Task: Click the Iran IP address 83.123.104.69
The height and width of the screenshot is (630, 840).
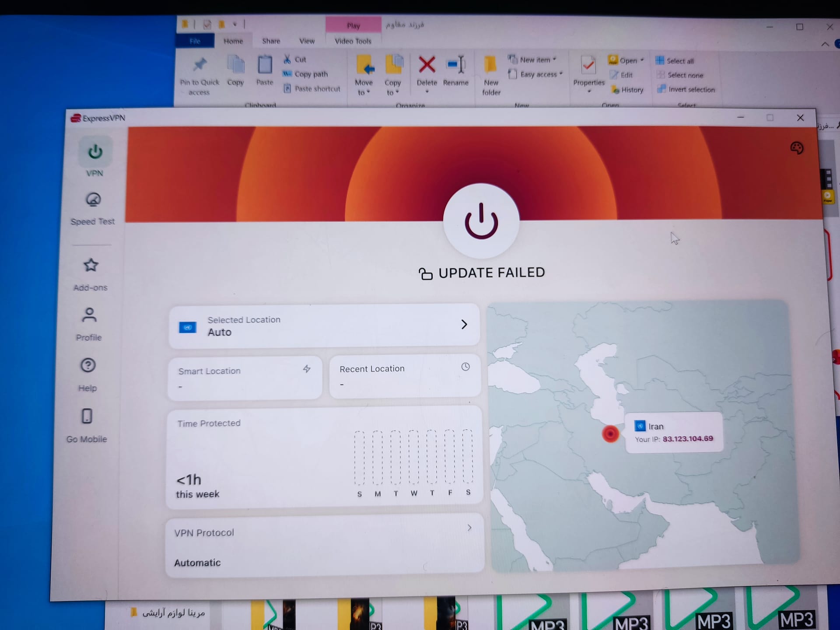Action: coord(688,438)
